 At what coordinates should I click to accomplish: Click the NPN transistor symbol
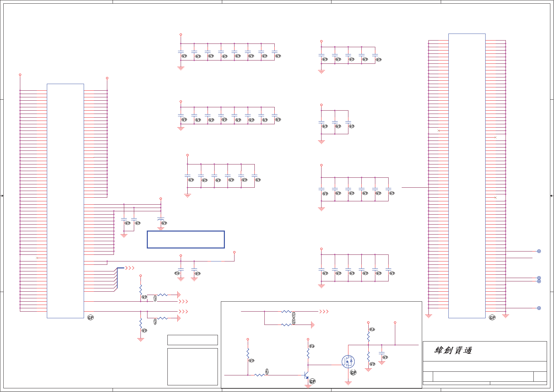(x=307, y=375)
